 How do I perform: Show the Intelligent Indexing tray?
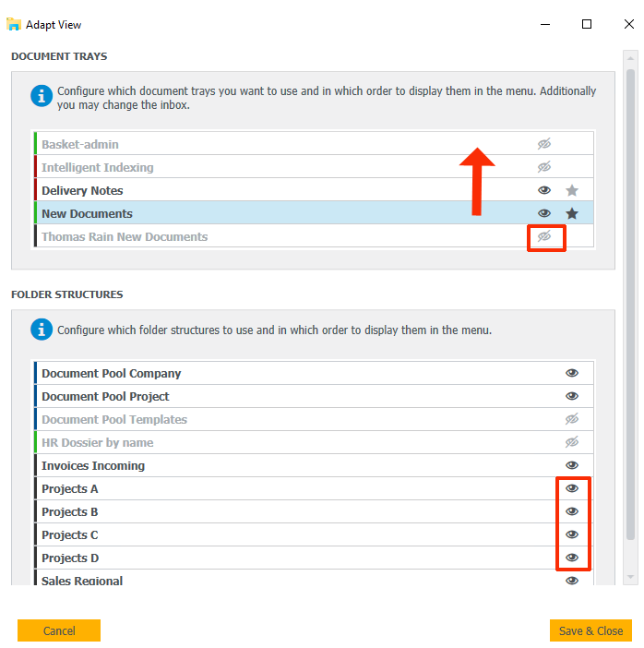tap(544, 167)
